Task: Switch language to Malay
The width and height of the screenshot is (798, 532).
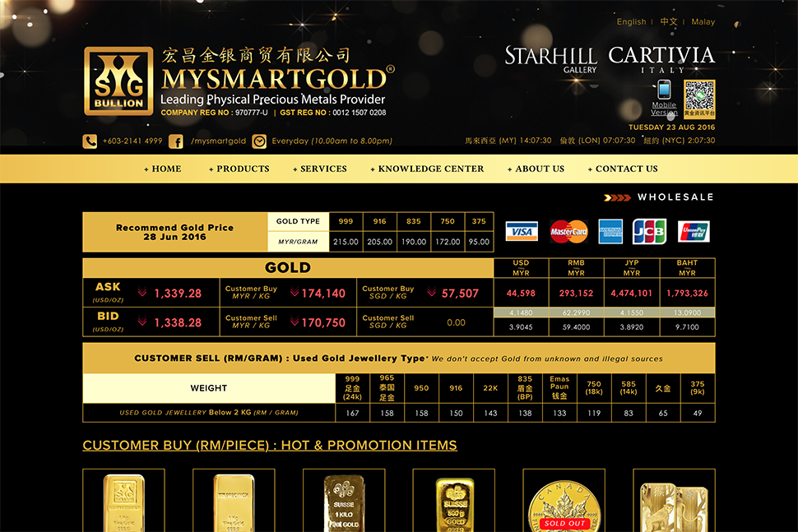Action: pos(703,22)
